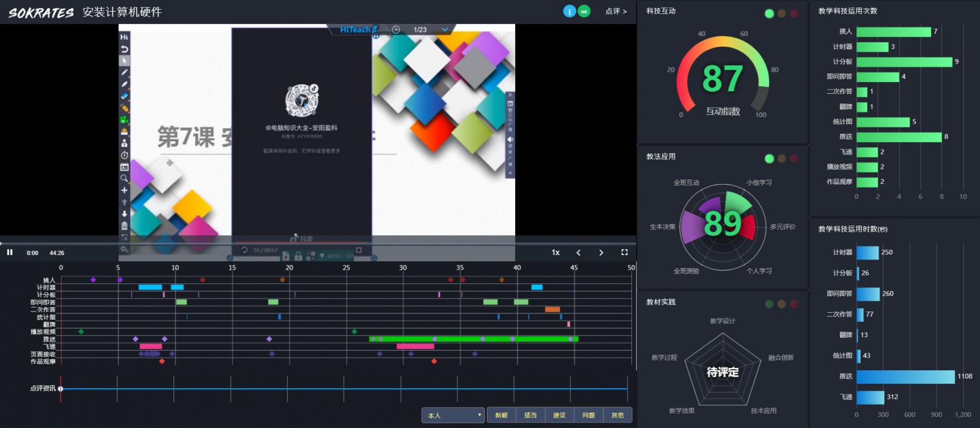The width and height of the screenshot is (980, 428).
Task: Select the 问题 comment tag
Action: coord(588,415)
